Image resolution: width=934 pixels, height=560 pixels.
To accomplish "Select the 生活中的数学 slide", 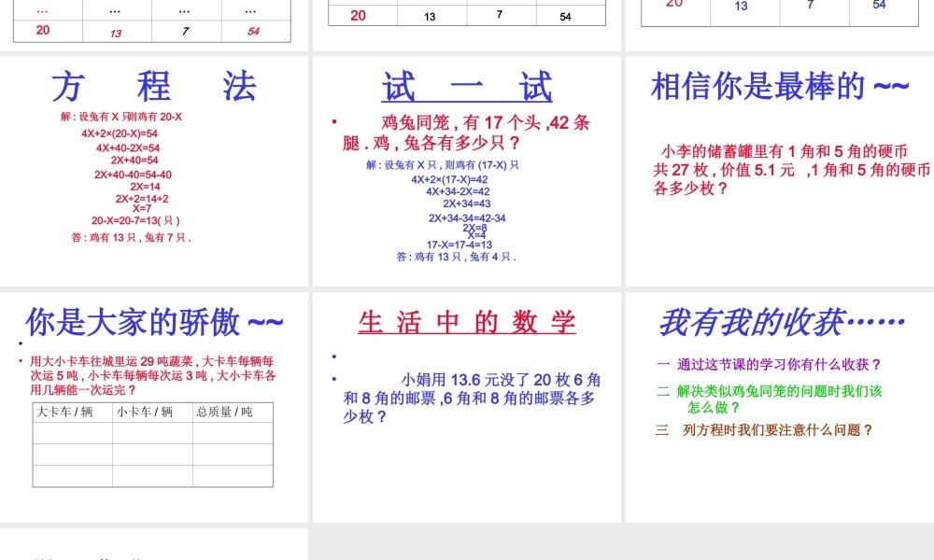I will (x=466, y=407).
